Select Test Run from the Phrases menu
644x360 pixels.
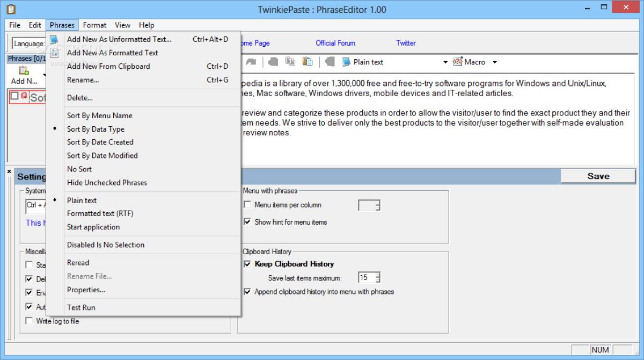pyautogui.click(x=81, y=307)
